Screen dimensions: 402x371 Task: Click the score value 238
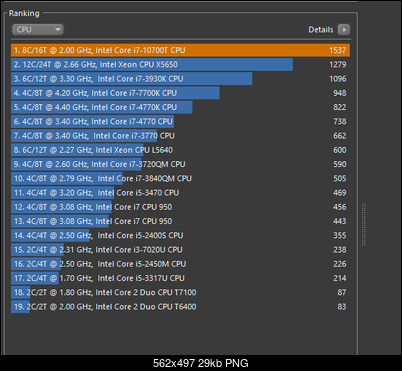pyautogui.click(x=340, y=250)
